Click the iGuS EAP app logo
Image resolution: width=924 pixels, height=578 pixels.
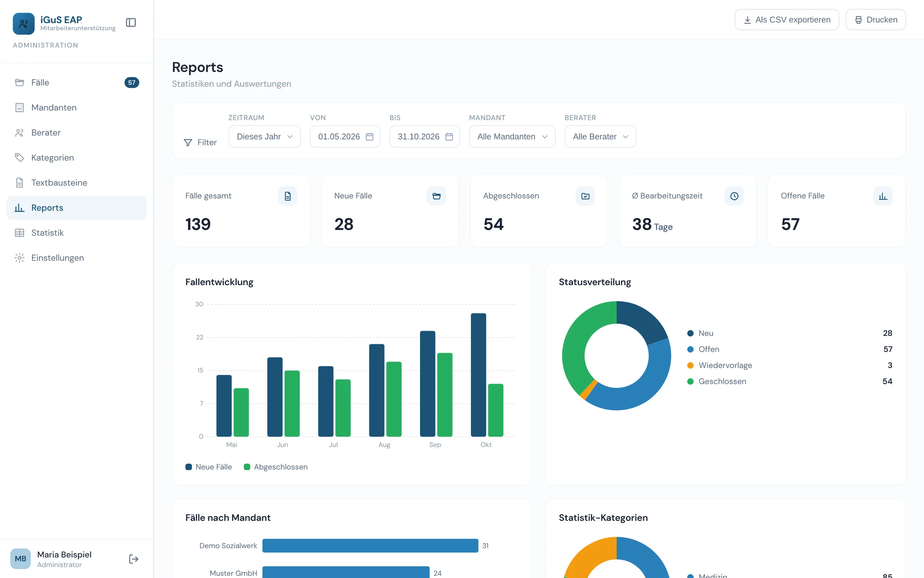(x=23, y=24)
